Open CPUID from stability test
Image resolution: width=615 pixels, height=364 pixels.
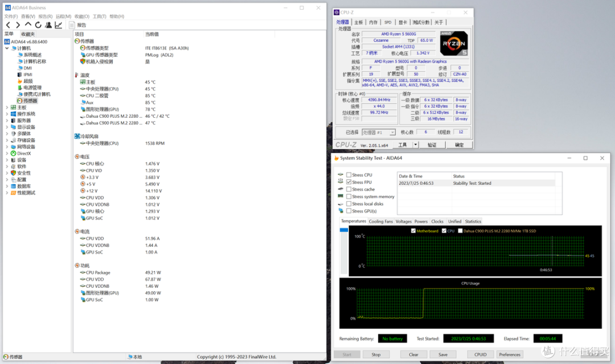[481, 354]
